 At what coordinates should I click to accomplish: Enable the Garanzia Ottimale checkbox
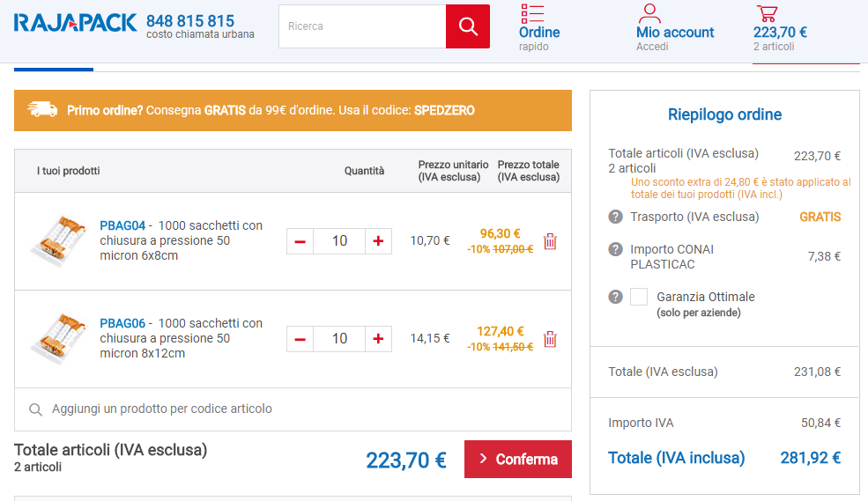tap(639, 297)
